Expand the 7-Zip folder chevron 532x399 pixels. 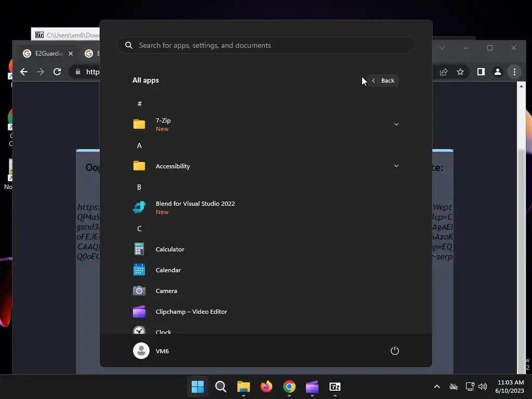[x=396, y=124]
